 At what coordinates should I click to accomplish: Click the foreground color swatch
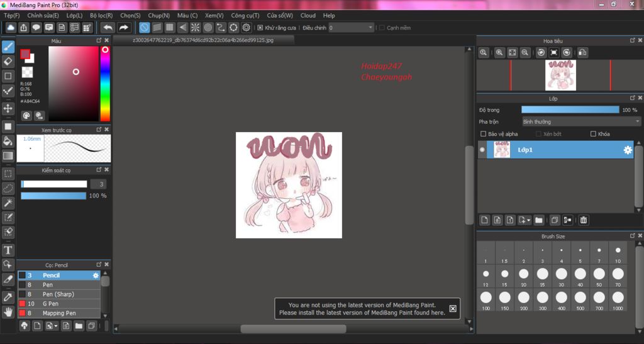click(25, 54)
